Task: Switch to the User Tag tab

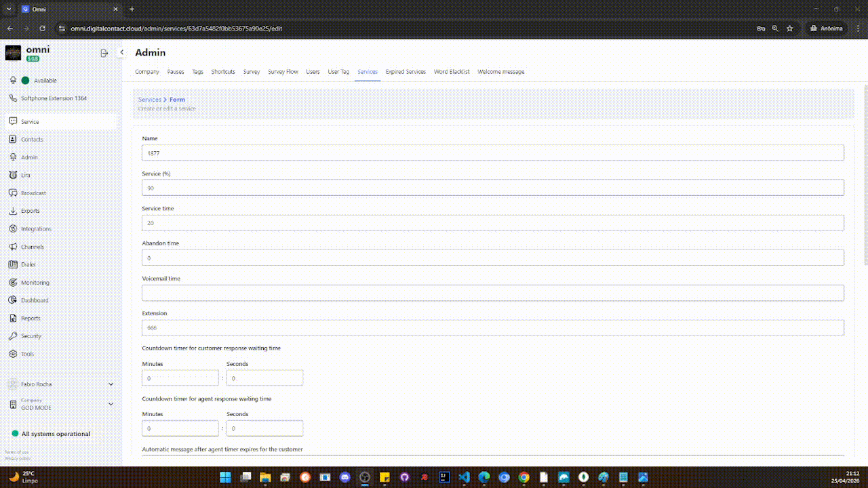Action: tap(338, 72)
